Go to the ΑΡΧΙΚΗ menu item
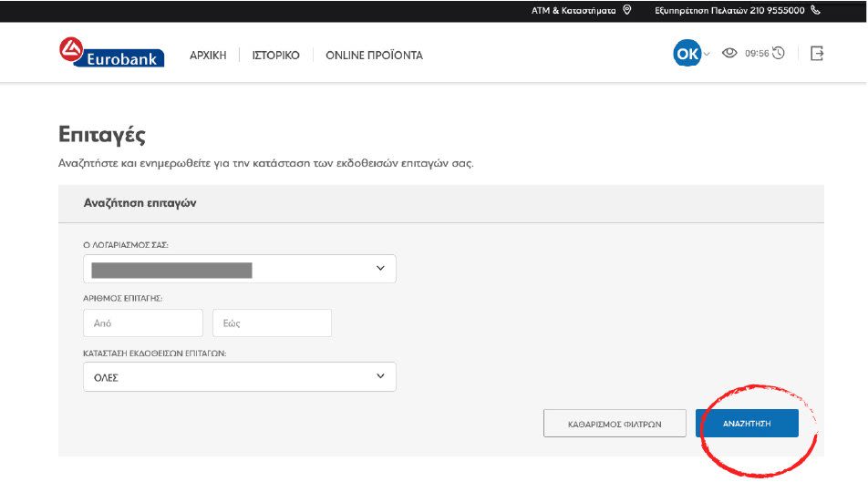 click(x=208, y=56)
